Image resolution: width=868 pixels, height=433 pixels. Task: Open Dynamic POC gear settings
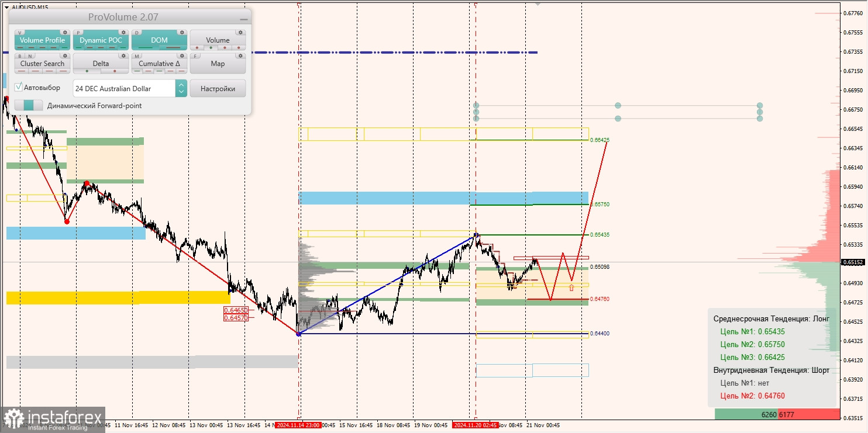pyautogui.click(x=123, y=32)
